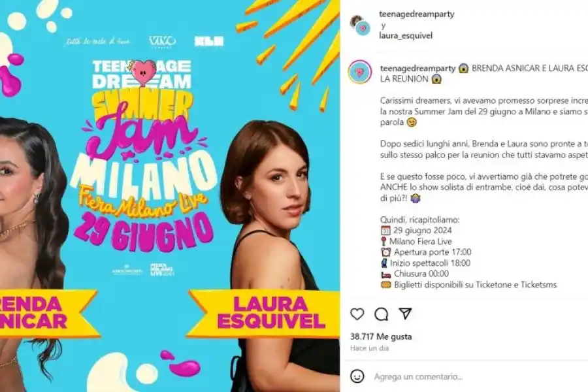This screenshot has height=392, width=588.
Task: Click the Brenda Asnicar name banner
Action: [x=48, y=313]
